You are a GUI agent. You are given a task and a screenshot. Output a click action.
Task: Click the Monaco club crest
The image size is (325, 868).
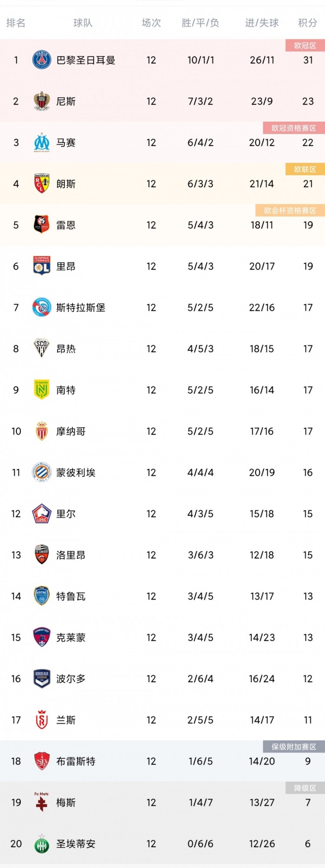tap(42, 431)
